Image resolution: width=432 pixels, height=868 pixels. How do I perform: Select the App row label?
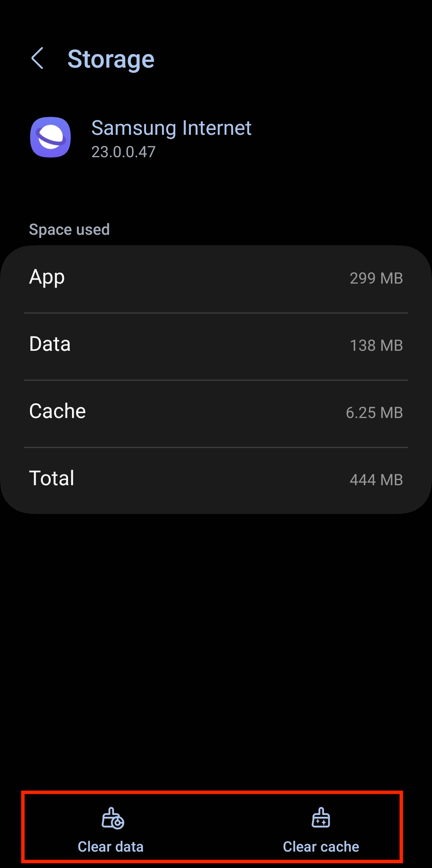pos(47,277)
